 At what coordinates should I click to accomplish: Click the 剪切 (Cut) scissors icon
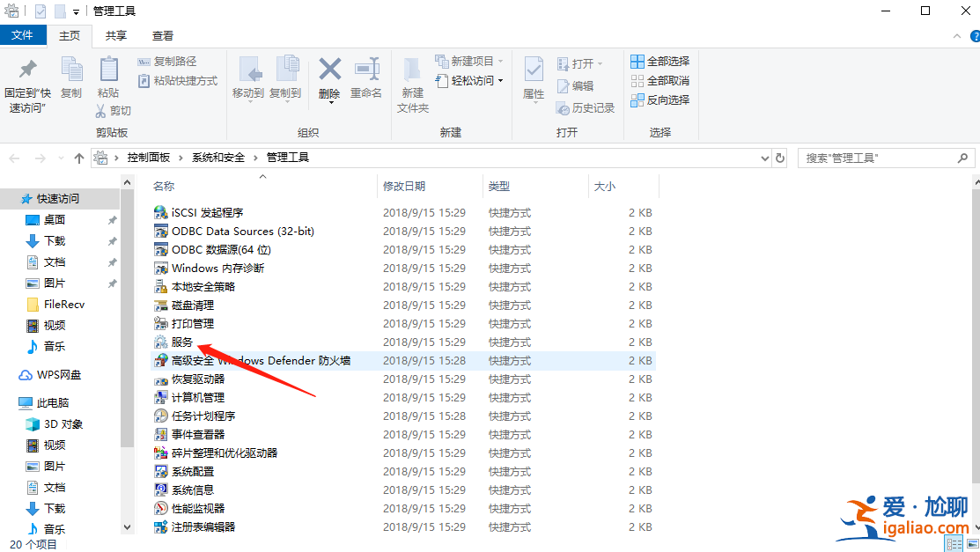pos(100,110)
